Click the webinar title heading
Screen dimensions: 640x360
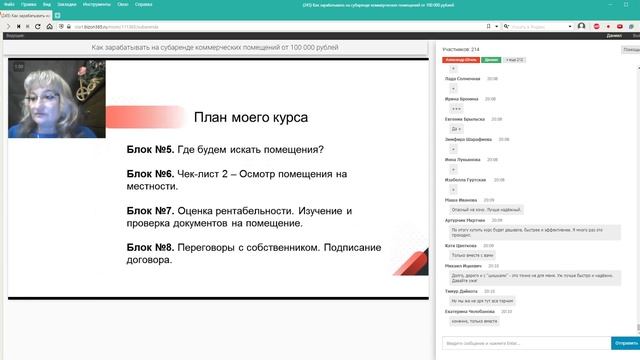pyautogui.click(x=215, y=47)
